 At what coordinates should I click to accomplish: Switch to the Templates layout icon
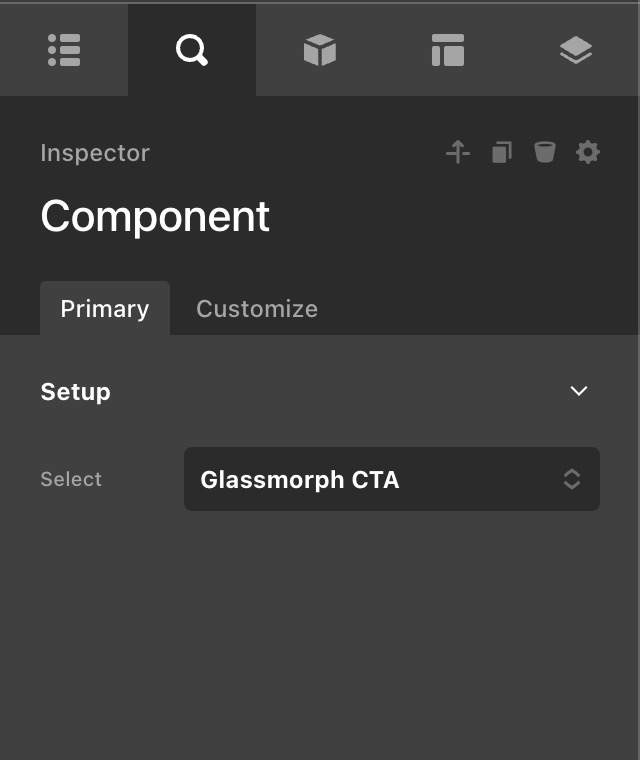[x=448, y=50]
